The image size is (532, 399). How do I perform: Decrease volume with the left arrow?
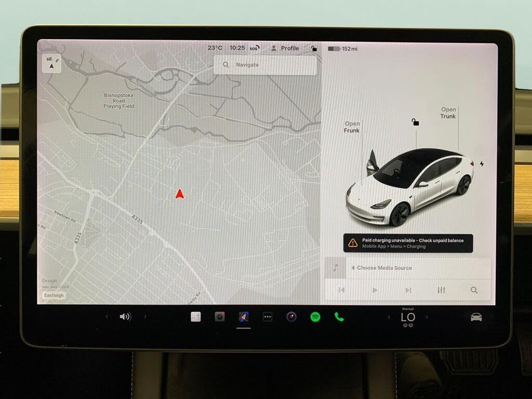[x=107, y=317]
